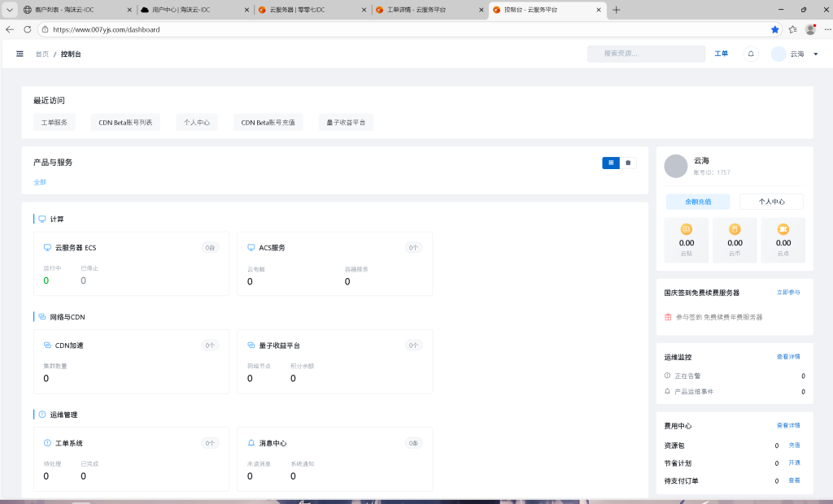Click the 云币 balance coin icon
Screen dimensions: 833x504
735,229
